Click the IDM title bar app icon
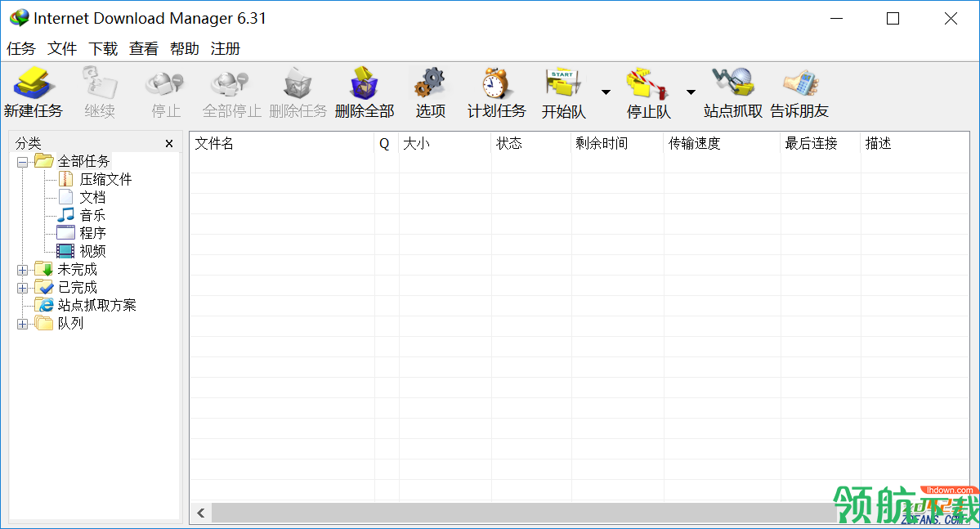Image resolution: width=980 pixels, height=529 pixels. click(x=20, y=17)
